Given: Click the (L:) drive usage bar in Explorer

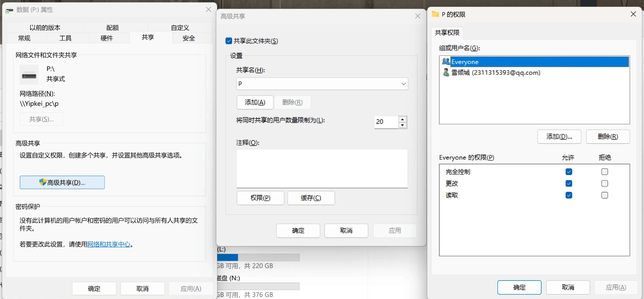Looking at the screenshot, I should (x=258, y=257).
